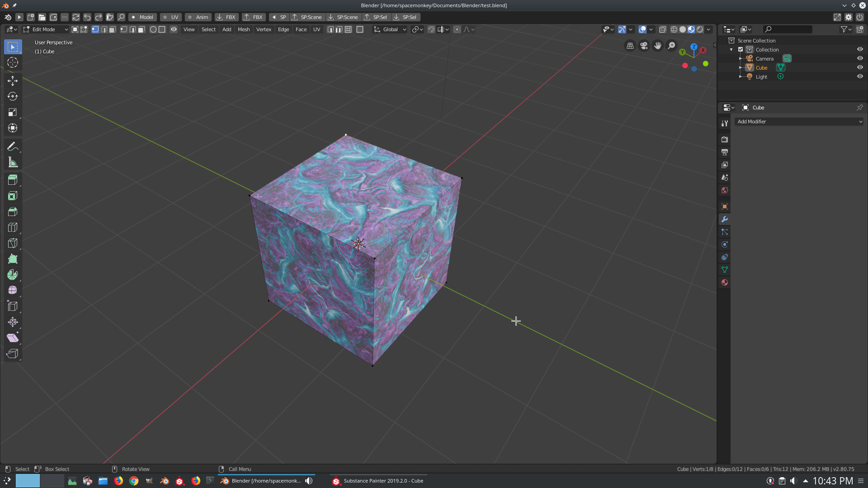Select the Rip Region tool
Image resolution: width=868 pixels, height=488 pixels.
pos(13,353)
